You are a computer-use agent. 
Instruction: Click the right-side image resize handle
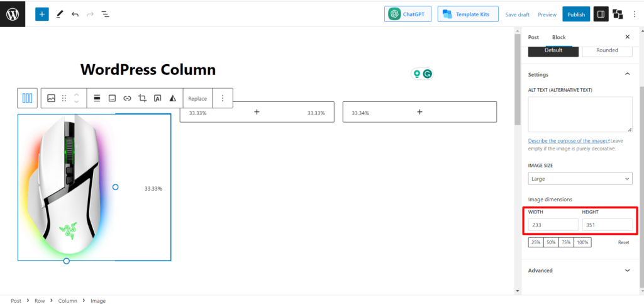coord(116,187)
